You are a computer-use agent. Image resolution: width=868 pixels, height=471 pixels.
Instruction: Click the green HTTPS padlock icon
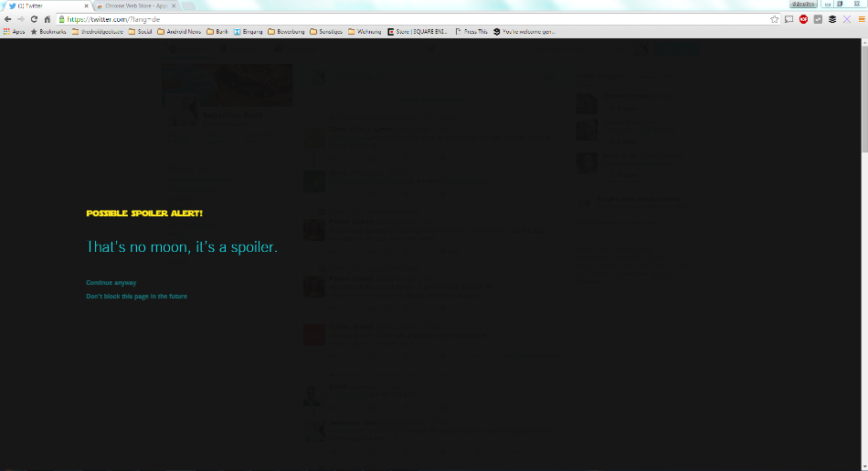coord(61,19)
